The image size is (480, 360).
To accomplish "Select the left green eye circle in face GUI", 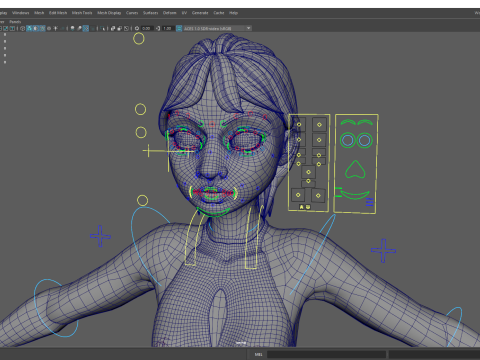I will coord(348,140).
